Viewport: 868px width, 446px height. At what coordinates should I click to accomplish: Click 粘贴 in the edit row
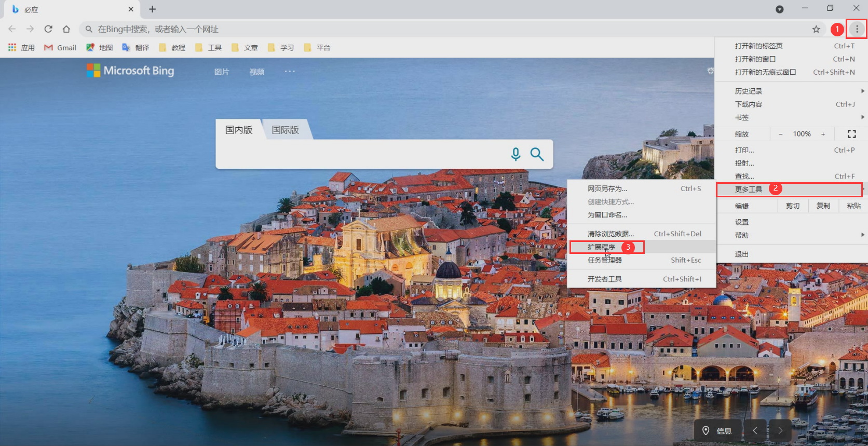(x=853, y=206)
